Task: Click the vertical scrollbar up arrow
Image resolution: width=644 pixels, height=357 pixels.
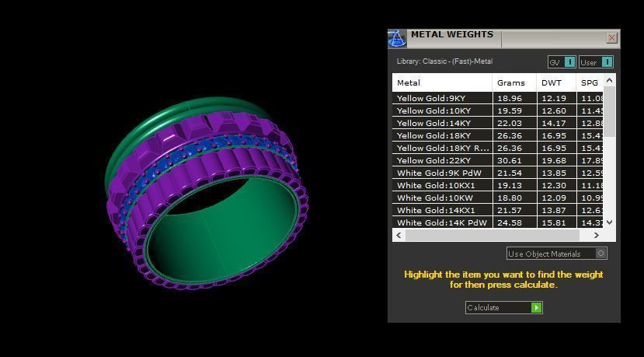Action: pyautogui.click(x=610, y=80)
